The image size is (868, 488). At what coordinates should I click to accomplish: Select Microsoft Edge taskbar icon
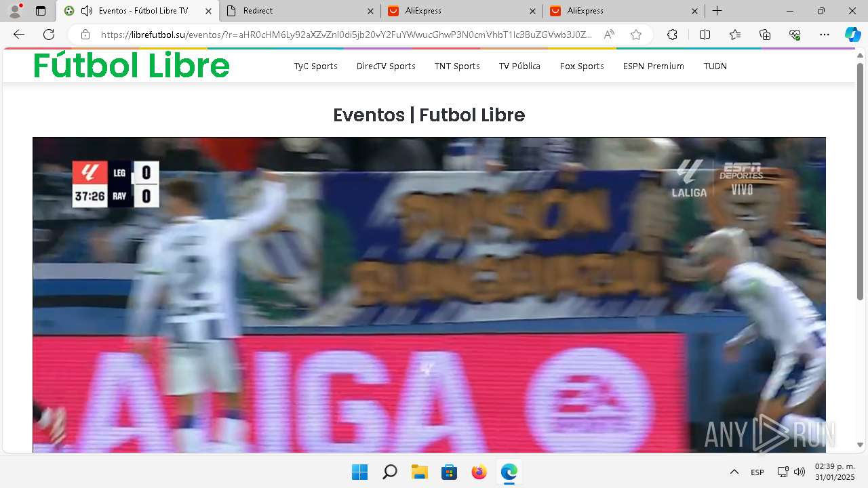point(509,472)
